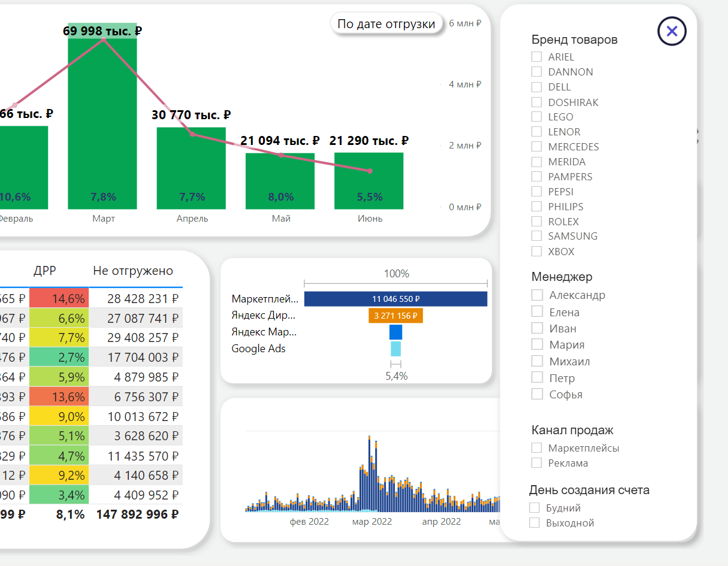Image resolution: width=728 pixels, height=566 pixels.
Task: Check the Выходной day filter
Action: (534, 523)
